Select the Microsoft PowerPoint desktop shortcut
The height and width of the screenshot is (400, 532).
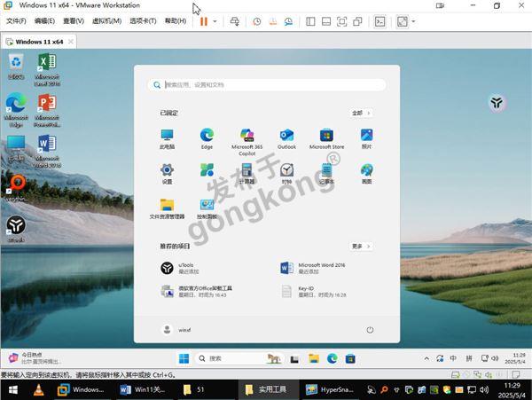(x=47, y=111)
